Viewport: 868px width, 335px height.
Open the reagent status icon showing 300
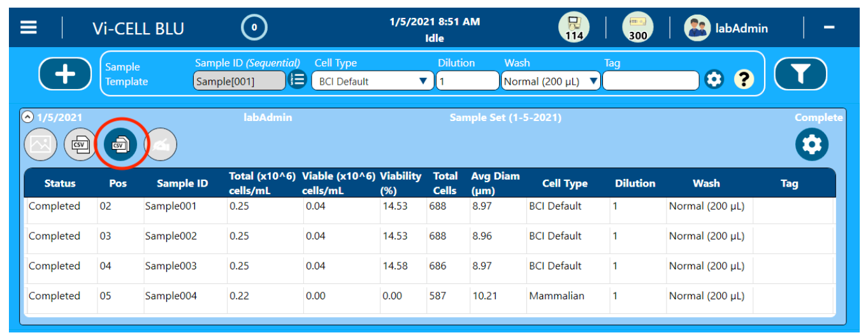tap(638, 27)
